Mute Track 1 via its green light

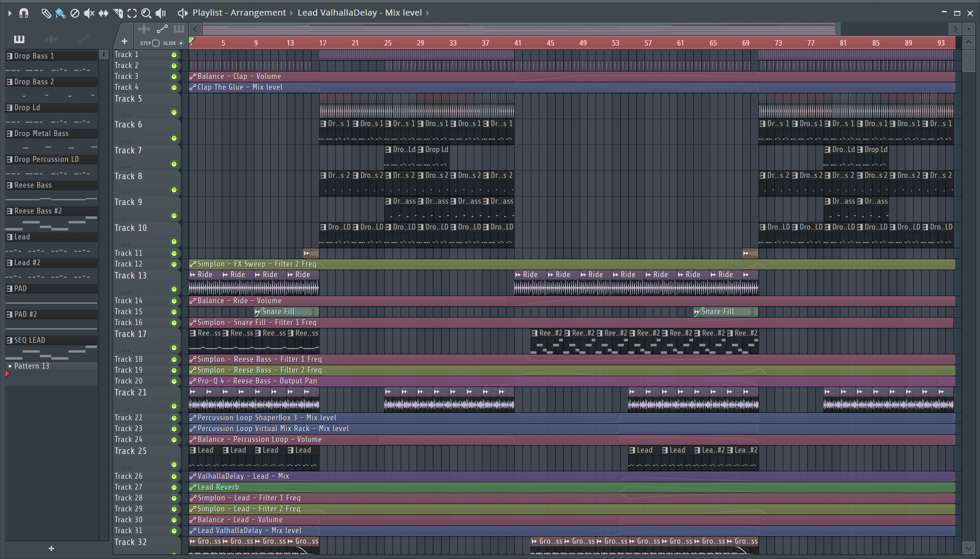point(174,55)
